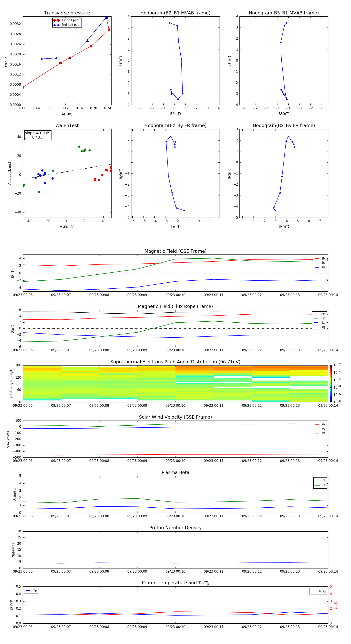Click the pitch angle distribution heatmap
The height and width of the screenshot is (644, 351).
pyautogui.click(x=175, y=384)
